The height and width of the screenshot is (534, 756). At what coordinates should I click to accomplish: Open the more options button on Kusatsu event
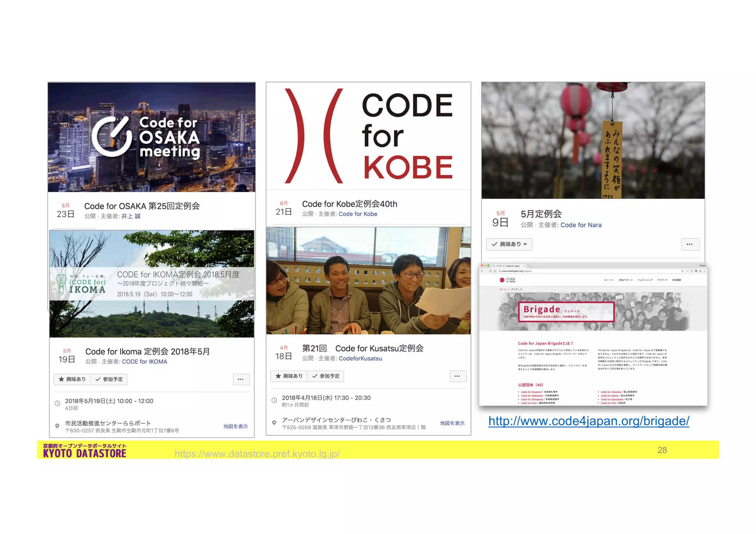coord(458,376)
